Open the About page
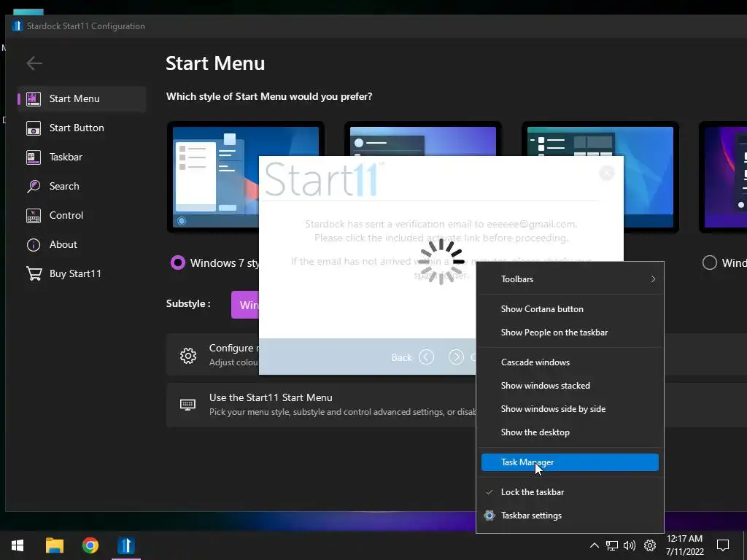747x560 pixels. coord(82,244)
